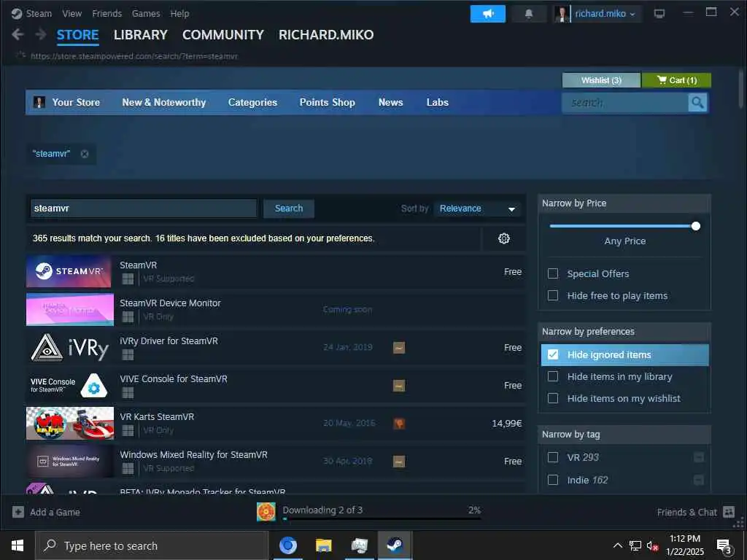
Task: Expand the Categories menu
Action: (252, 102)
